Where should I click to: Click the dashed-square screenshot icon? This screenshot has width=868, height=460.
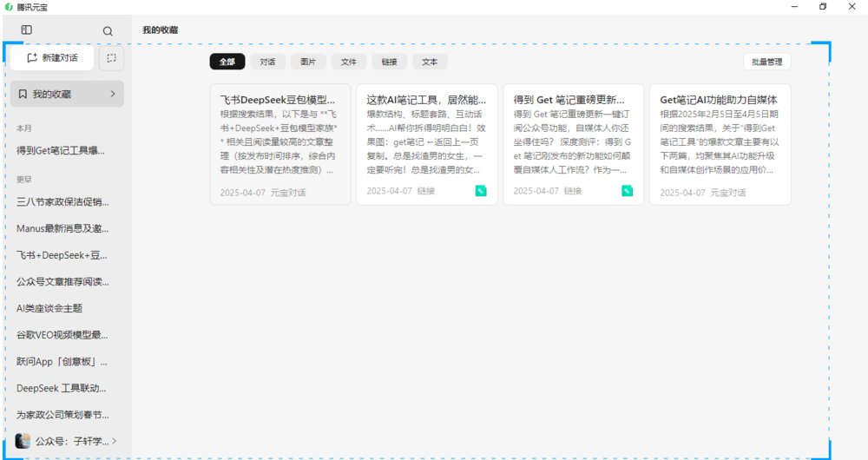111,58
